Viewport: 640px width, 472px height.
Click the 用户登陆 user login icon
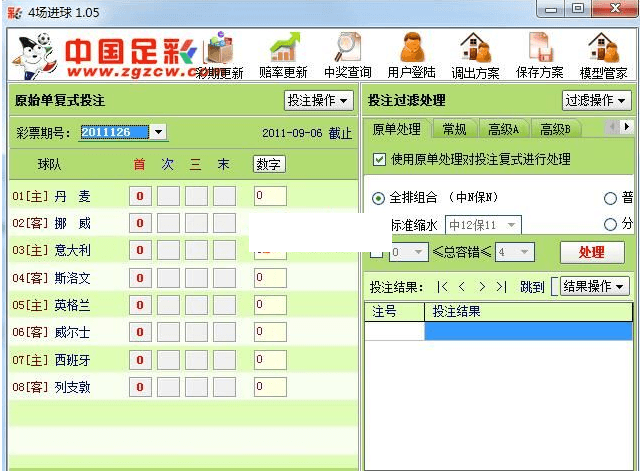pyautogui.click(x=411, y=54)
